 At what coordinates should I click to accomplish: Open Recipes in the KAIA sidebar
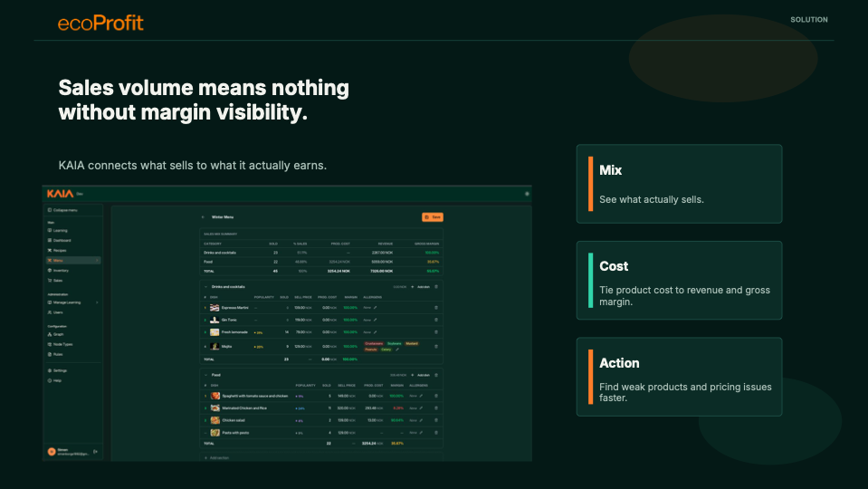57,250
